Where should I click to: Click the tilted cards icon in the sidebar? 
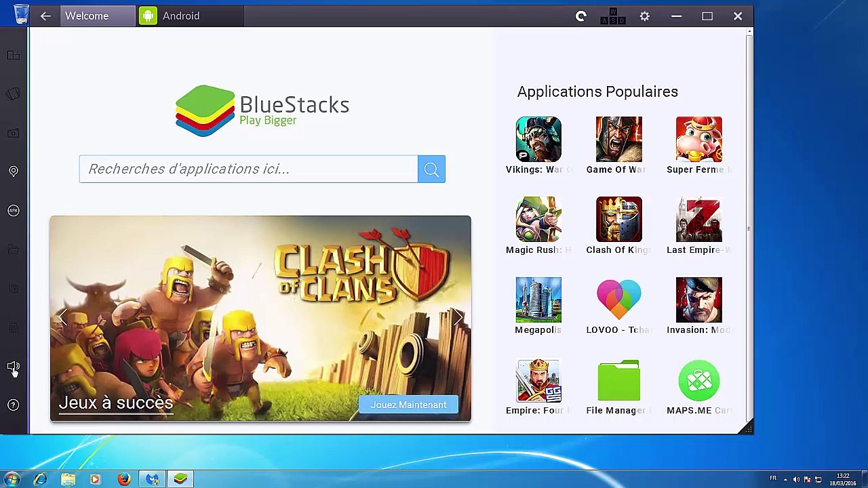14,94
